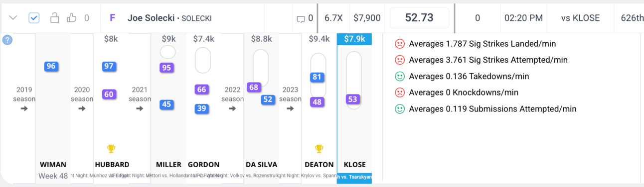Open the Joe Solecki player name link
644x187 pixels.
click(151, 18)
